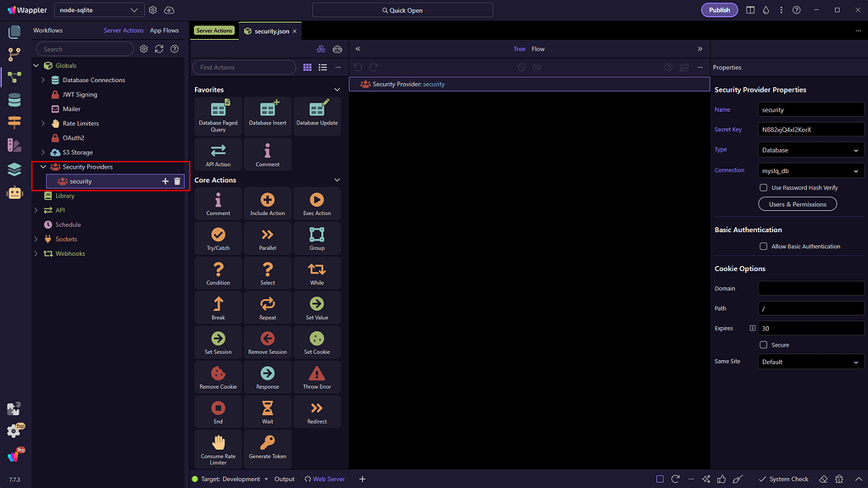The width and height of the screenshot is (868, 488).
Task: Add the Database Paged Query favorite
Action: [218, 116]
